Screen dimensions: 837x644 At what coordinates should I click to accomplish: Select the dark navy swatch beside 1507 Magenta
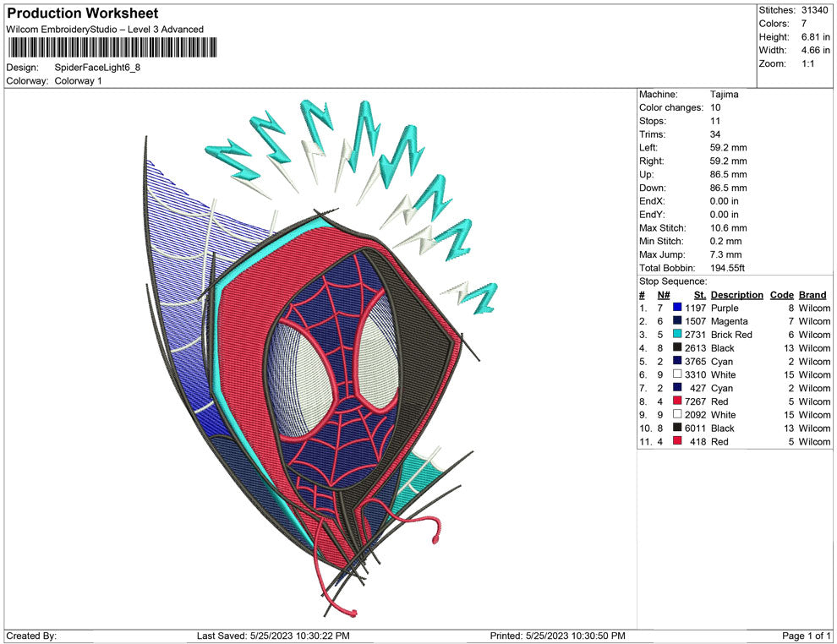click(677, 320)
